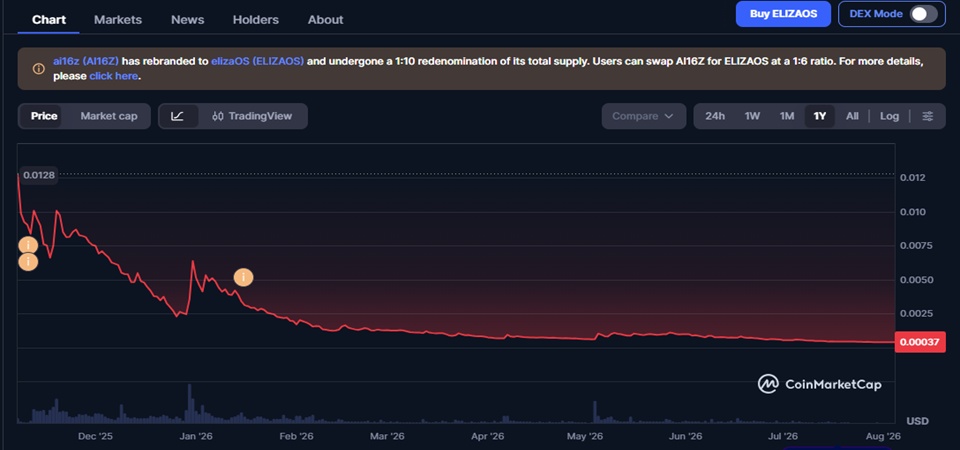
Task: Select 1M time range
Action: point(787,116)
